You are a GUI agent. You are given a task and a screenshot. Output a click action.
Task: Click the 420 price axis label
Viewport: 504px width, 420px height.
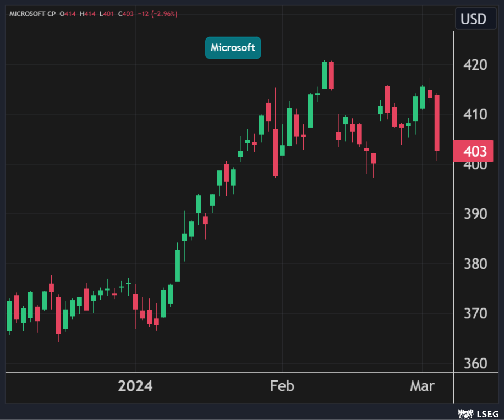pos(475,65)
